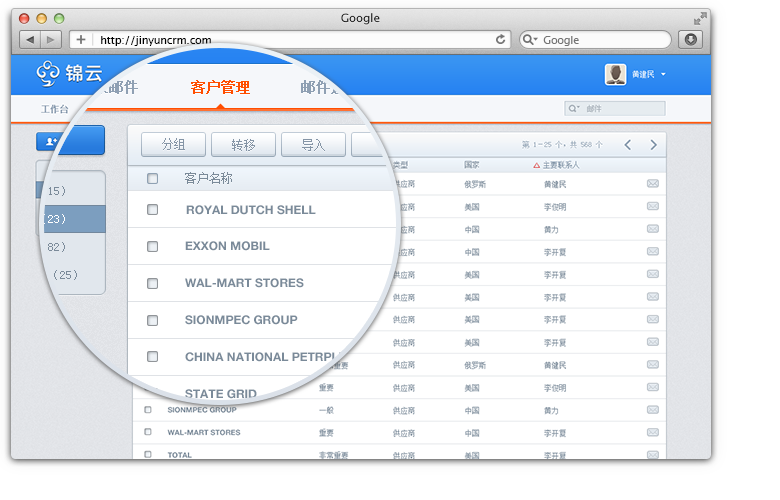Open the 黄建民 user account dropdown
780x500 pixels.
[x=636, y=74]
